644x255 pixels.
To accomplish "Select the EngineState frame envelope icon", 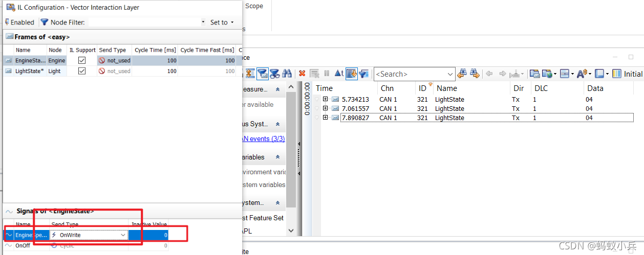I will tap(8, 60).
